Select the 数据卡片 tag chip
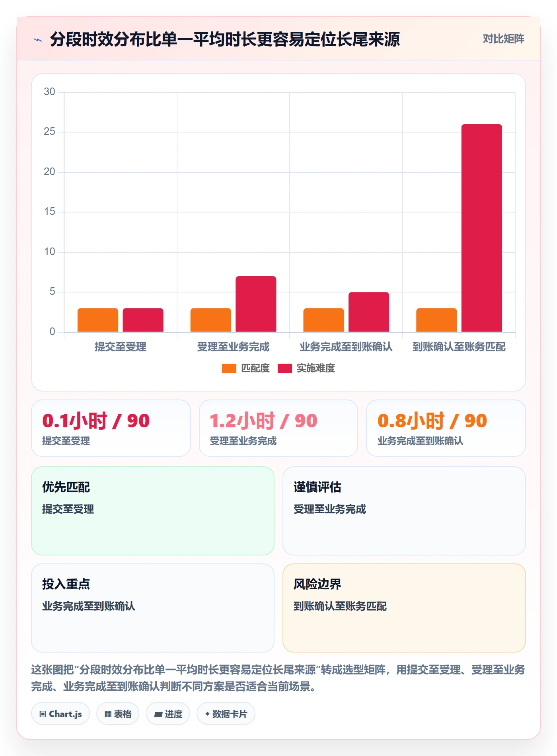Screen dimensions: 557x756 pos(226,714)
